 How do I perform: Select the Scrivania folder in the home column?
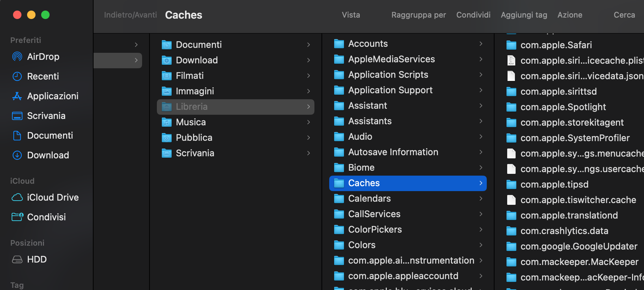[236, 153]
